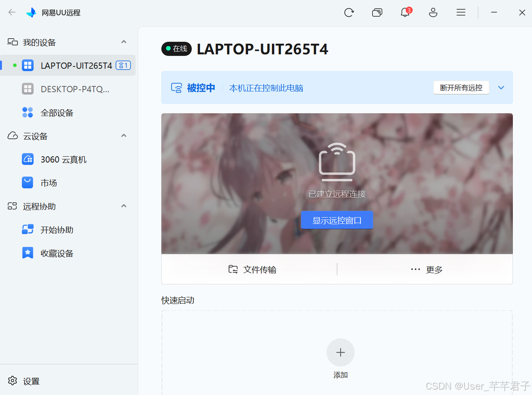Image resolution: width=532 pixels, height=395 pixels.
Task: Open notifications bell with 3 badge
Action: click(405, 12)
